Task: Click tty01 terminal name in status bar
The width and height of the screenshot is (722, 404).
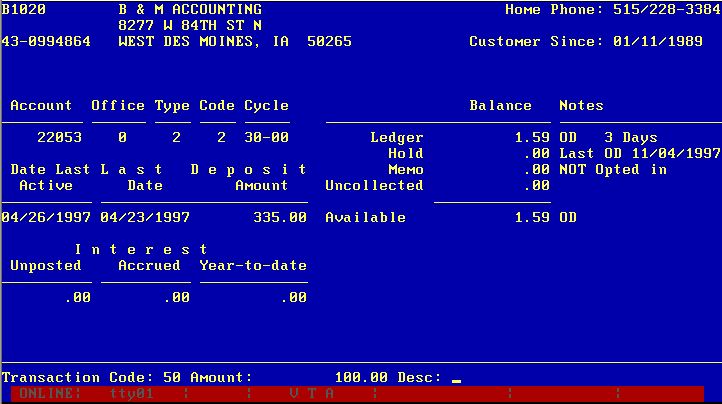Action: pos(131,393)
